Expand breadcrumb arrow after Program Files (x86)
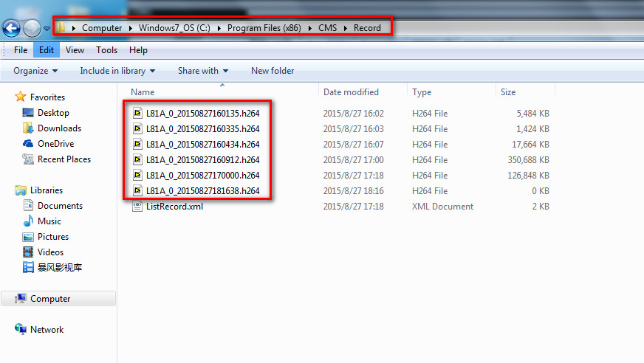644x363 pixels. 310,28
